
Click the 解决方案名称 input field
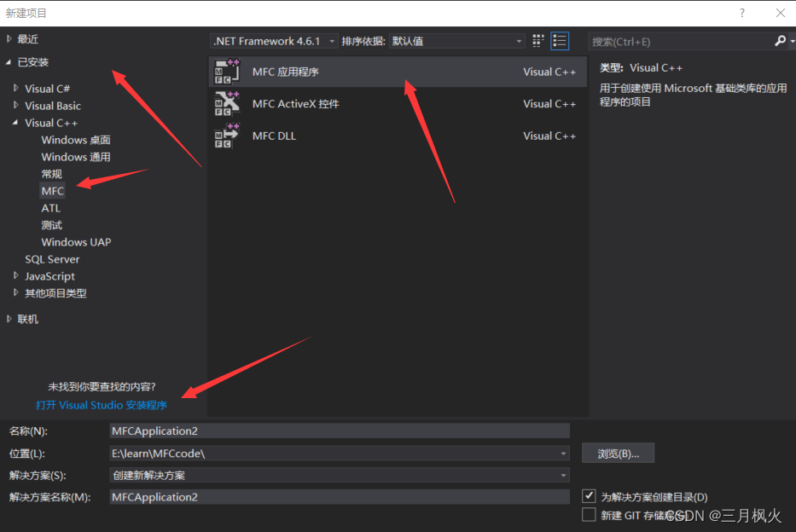(x=340, y=496)
